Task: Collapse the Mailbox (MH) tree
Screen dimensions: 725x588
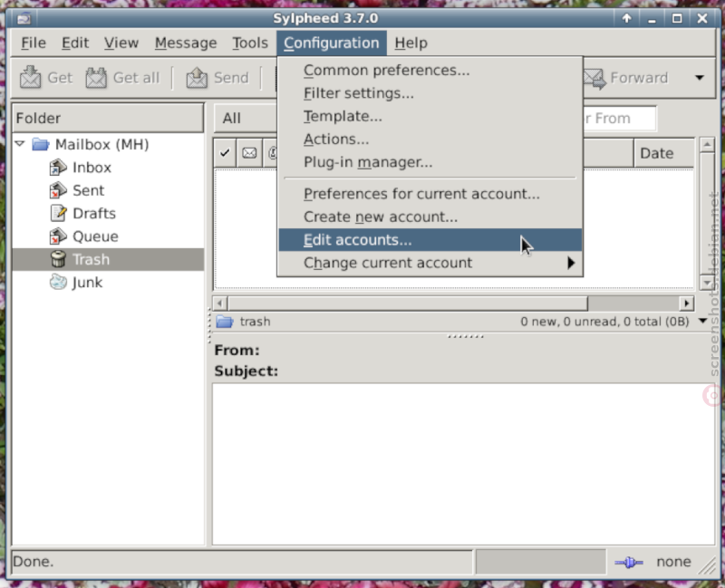Action: click(19, 144)
